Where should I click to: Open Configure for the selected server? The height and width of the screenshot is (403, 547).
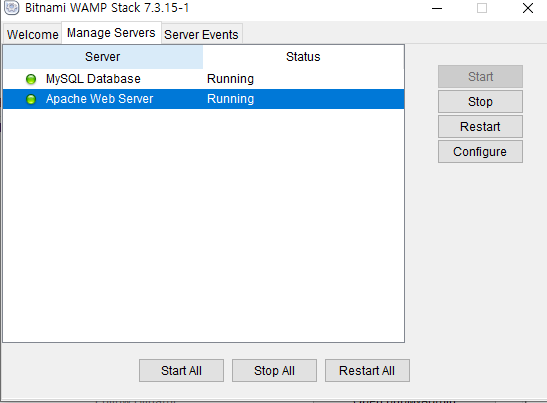(480, 152)
